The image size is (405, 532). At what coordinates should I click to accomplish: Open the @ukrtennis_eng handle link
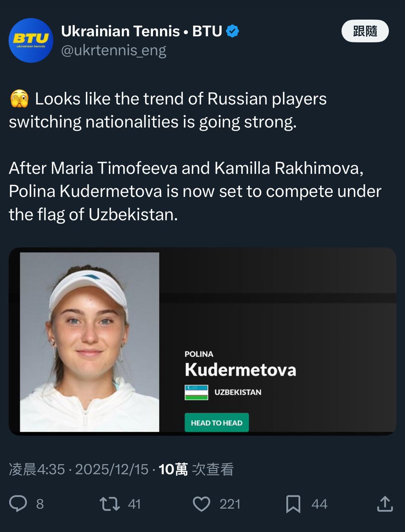[x=114, y=50]
